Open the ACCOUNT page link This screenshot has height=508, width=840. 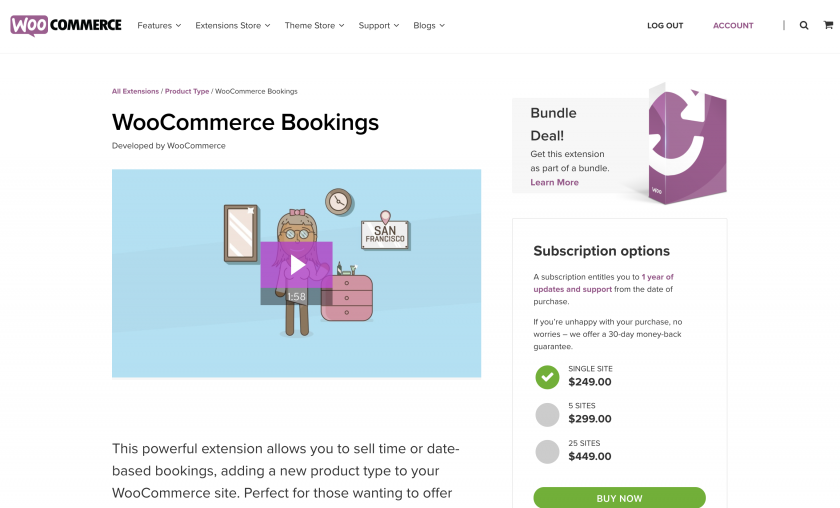pos(733,26)
